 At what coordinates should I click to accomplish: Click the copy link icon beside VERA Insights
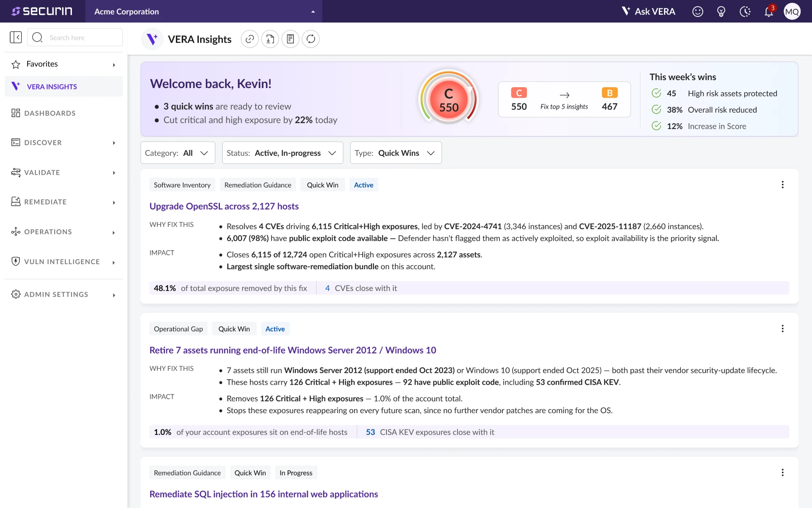tap(250, 39)
